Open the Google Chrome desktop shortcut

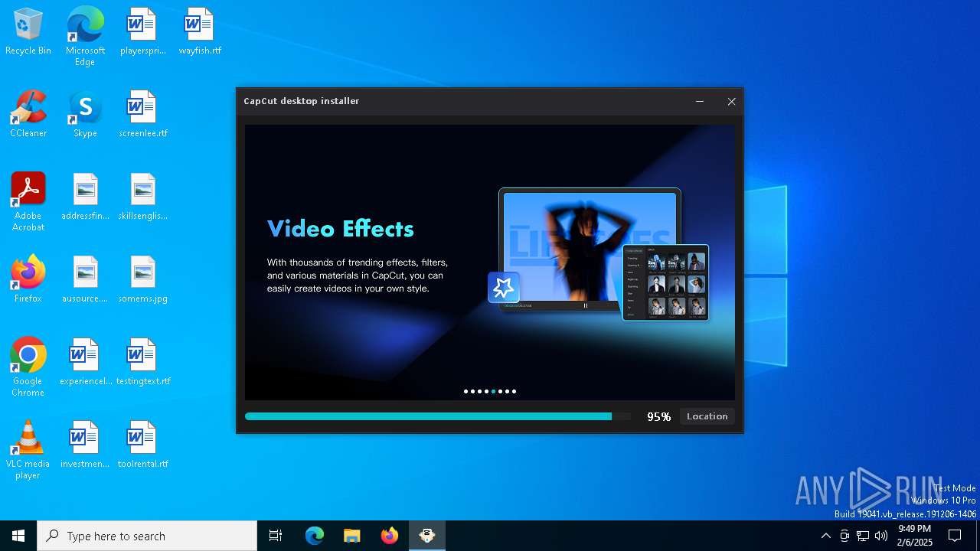(28, 367)
